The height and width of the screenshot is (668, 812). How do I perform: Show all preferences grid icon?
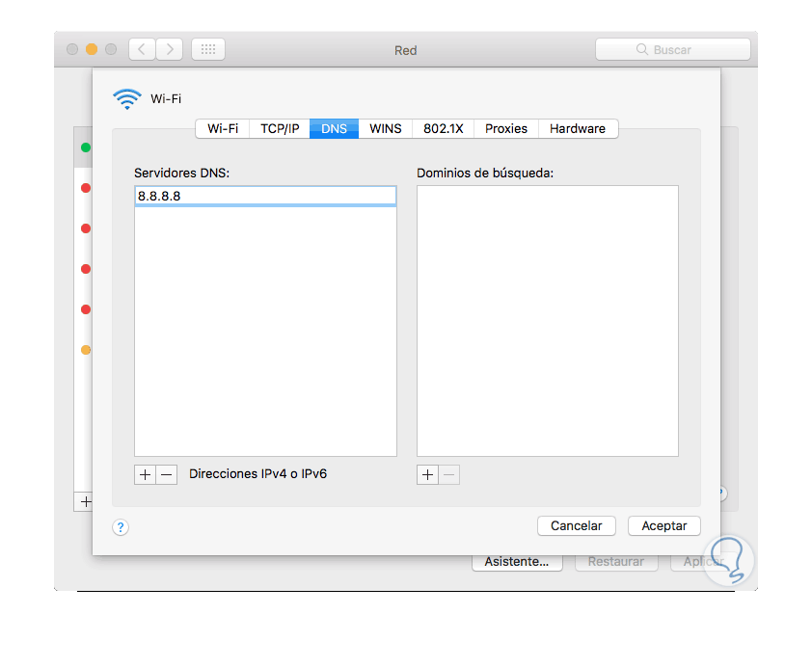coord(208,50)
